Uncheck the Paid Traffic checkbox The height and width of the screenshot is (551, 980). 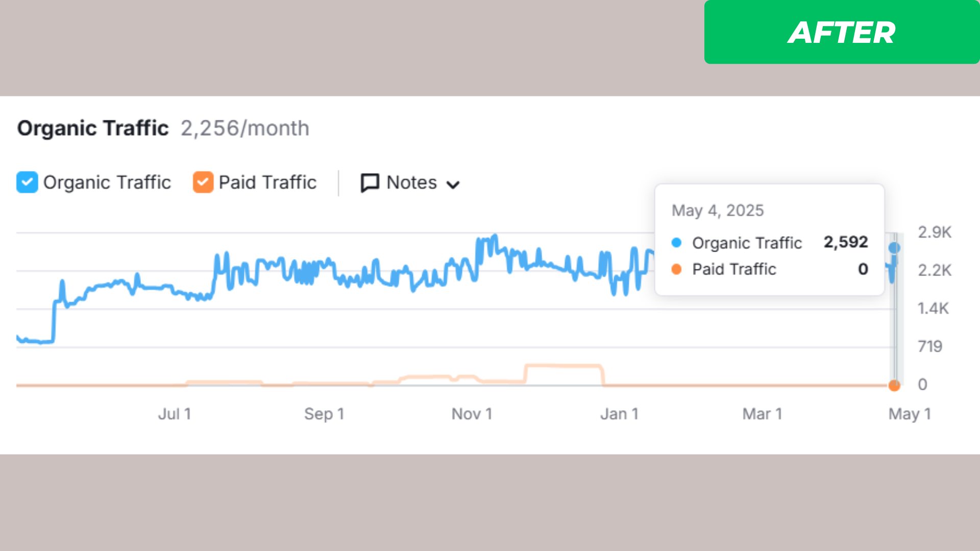point(203,182)
